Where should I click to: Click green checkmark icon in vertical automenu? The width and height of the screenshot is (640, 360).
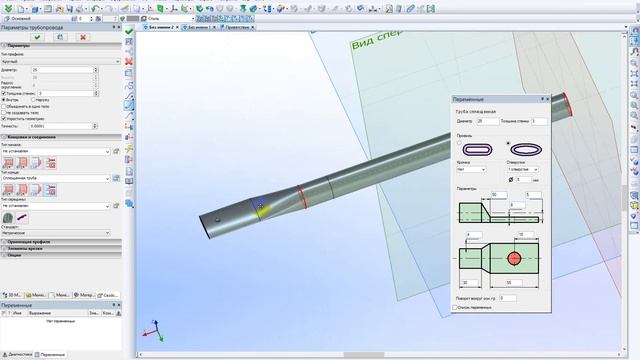pyautogui.click(x=129, y=31)
